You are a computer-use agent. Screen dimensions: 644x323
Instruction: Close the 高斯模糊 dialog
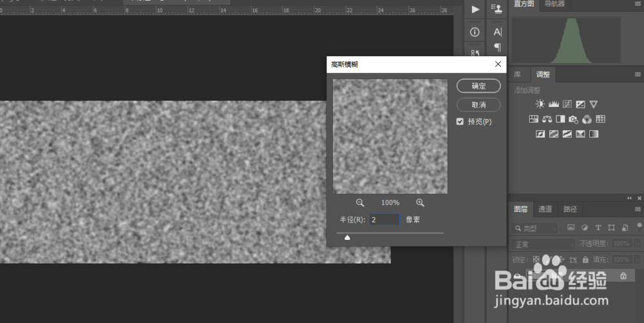[498, 64]
